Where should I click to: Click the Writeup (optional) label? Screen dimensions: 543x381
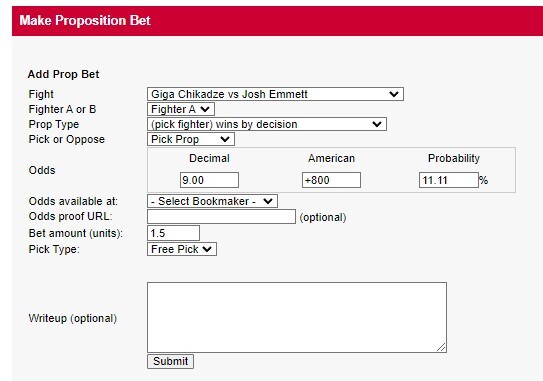pos(73,318)
